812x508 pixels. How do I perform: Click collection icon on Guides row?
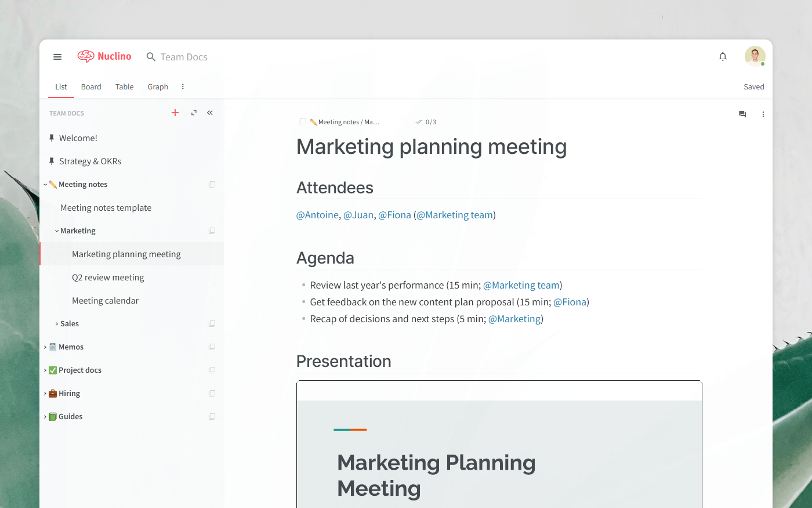(x=212, y=416)
